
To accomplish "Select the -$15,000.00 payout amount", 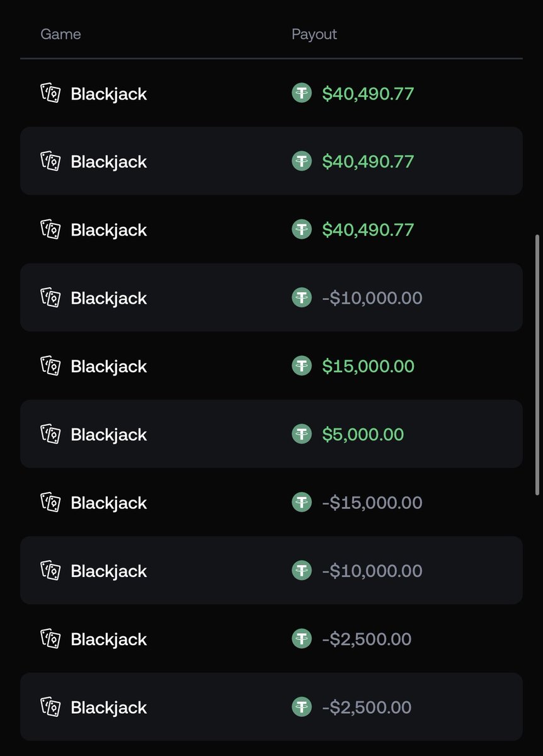I will coord(372,503).
